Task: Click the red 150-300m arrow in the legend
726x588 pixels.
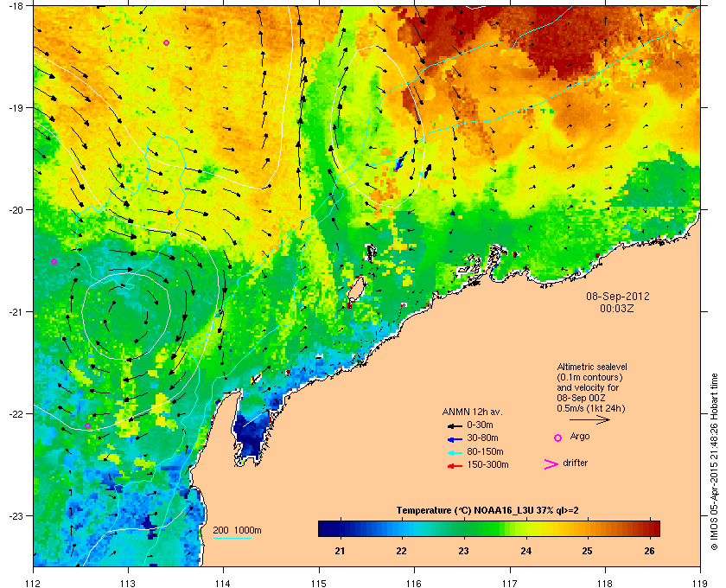Action: tap(455, 466)
